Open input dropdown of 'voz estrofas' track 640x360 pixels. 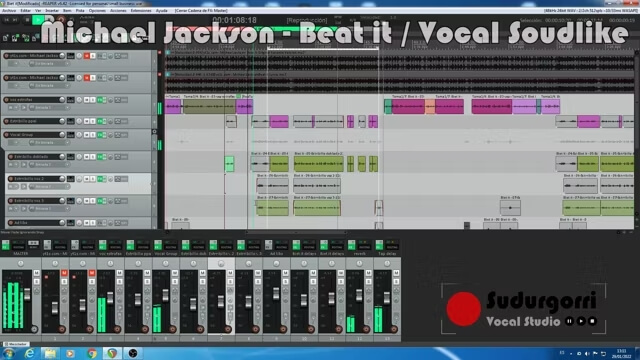49,108
